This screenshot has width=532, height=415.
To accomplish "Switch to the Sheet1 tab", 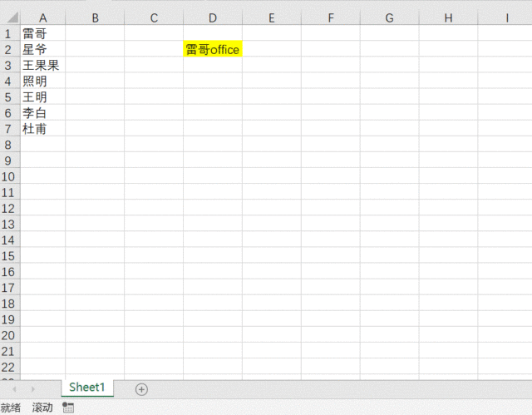I will 87,388.
